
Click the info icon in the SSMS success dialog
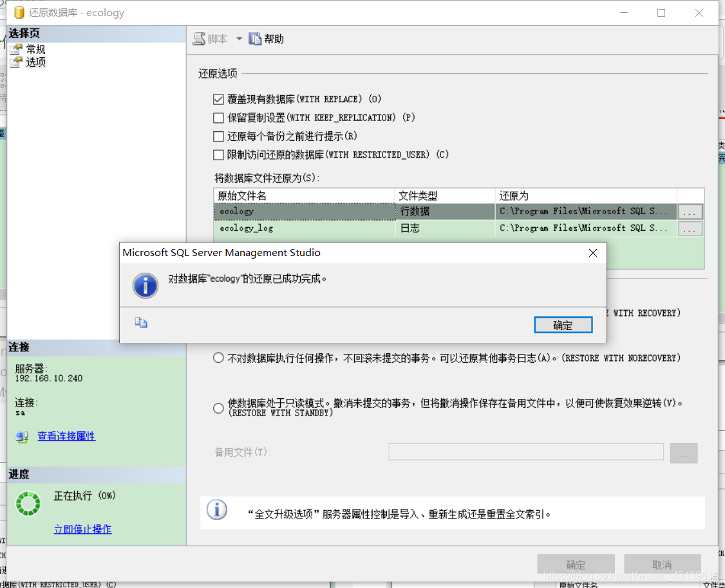point(145,286)
